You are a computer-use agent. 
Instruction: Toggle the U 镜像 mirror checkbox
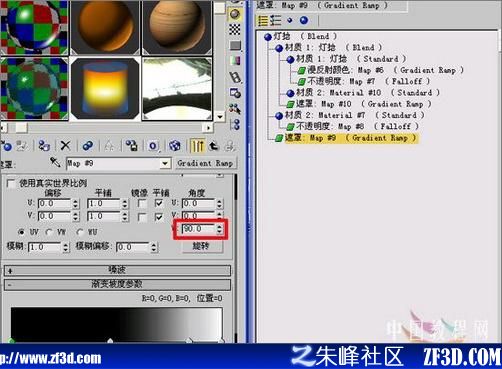tap(142, 203)
